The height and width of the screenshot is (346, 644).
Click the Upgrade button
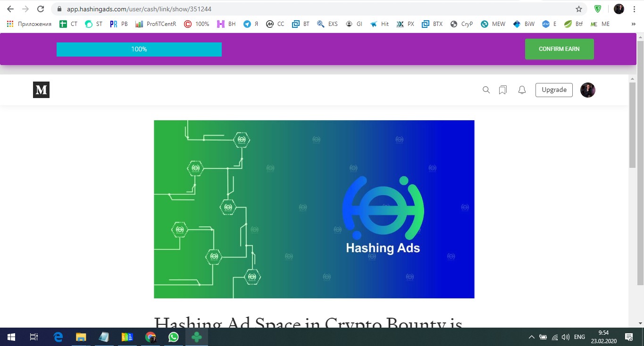click(x=554, y=90)
